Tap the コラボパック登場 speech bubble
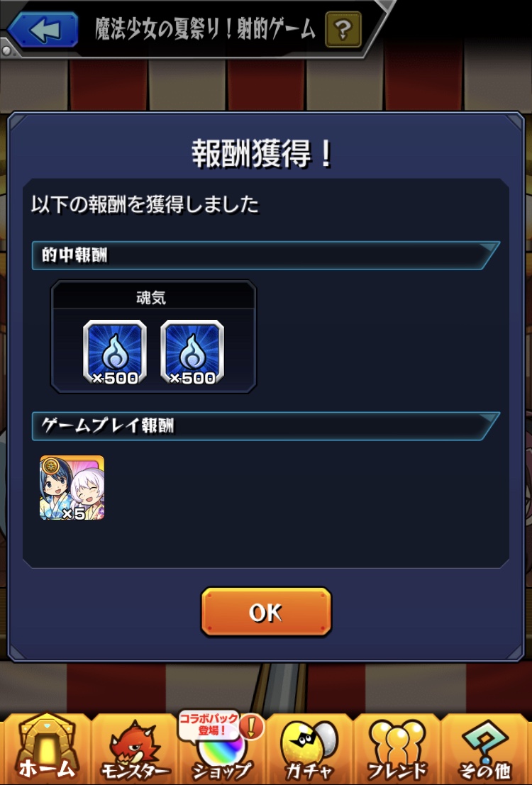The image size is (532, 785). (209, 725)
